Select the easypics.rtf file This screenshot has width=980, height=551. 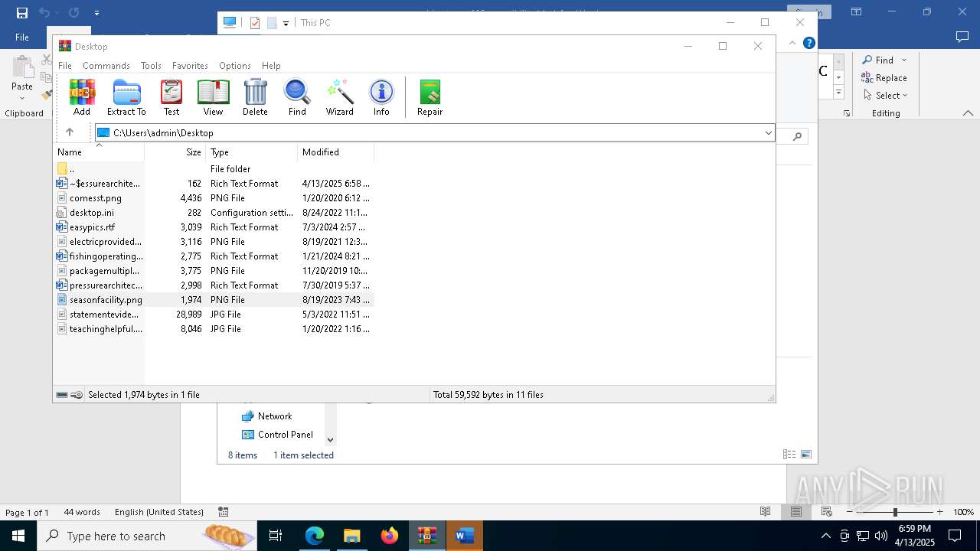point(214,227)
